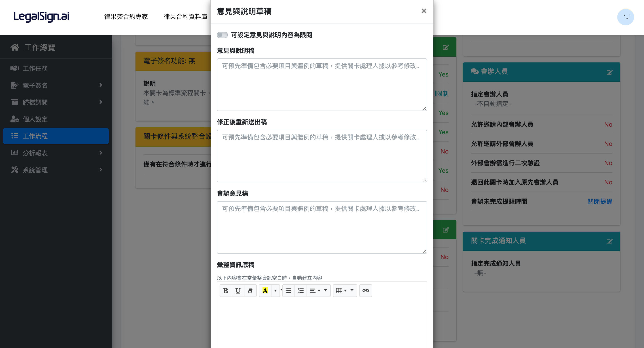
Task: Click the LegalSign.ai logo
Action: click(41, 17)
